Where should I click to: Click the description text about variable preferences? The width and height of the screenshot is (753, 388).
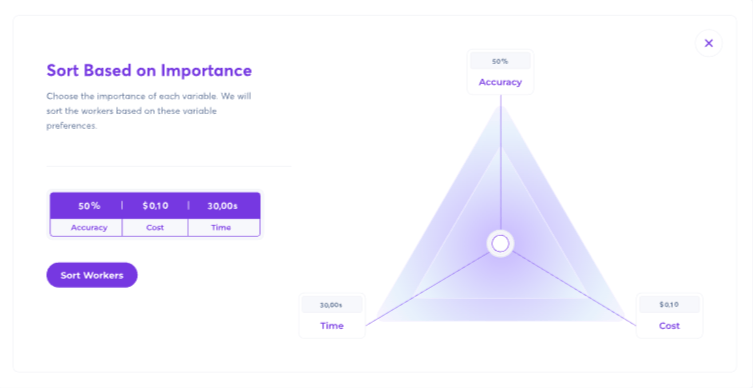click(x=149, y=111)
